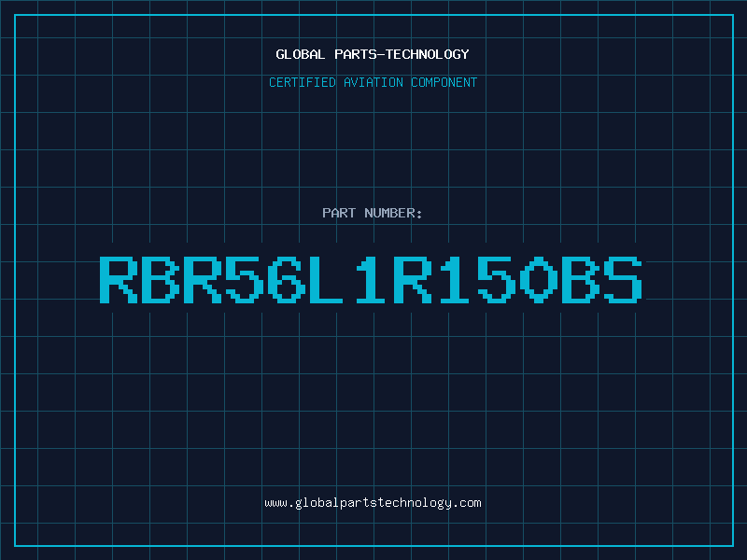Click the PART NUMBER: label
The width and height of the screenshot is (747, 560).
tap(373, 213)
